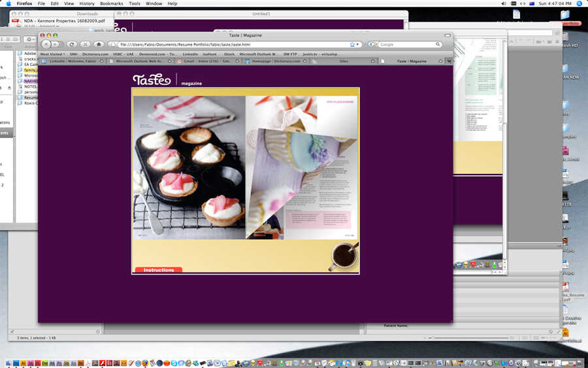Open the Help menu

(172, 3)
